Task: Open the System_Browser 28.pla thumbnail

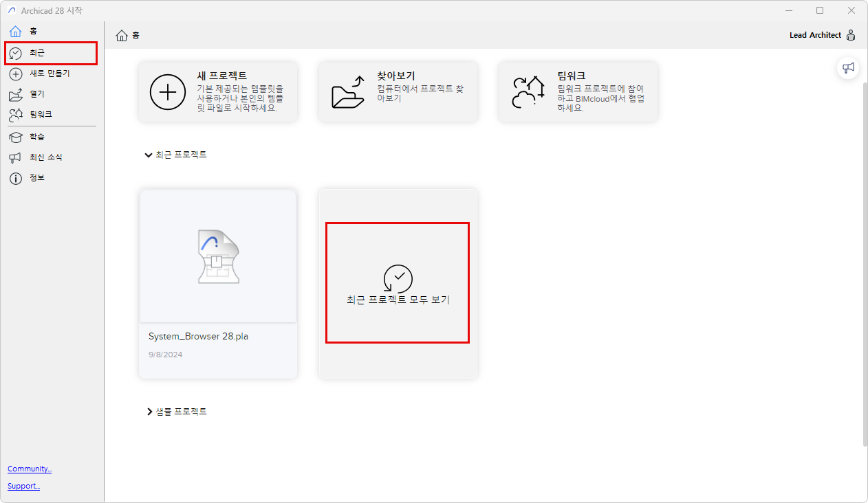Action: coord(218,256)
